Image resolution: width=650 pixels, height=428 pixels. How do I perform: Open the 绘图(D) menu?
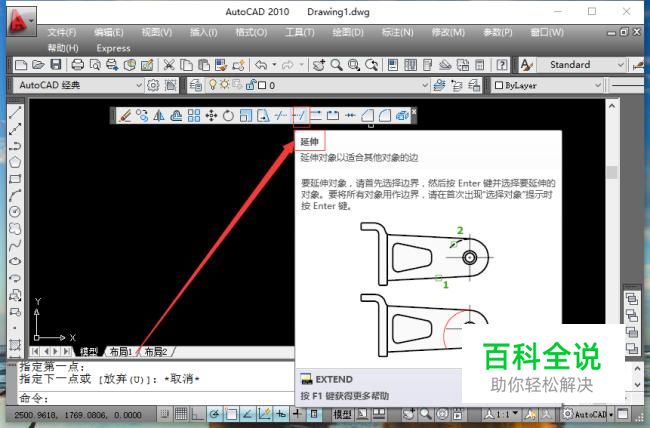348,32
